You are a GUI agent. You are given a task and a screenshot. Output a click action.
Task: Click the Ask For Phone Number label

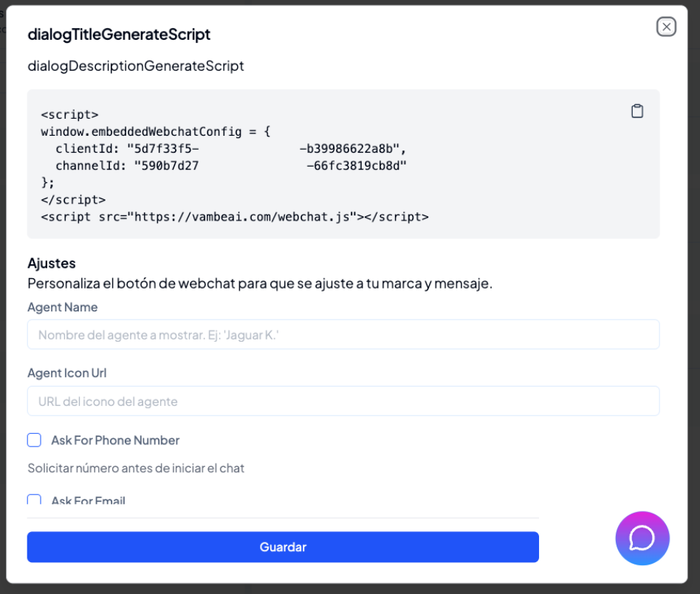click(115, 441)
